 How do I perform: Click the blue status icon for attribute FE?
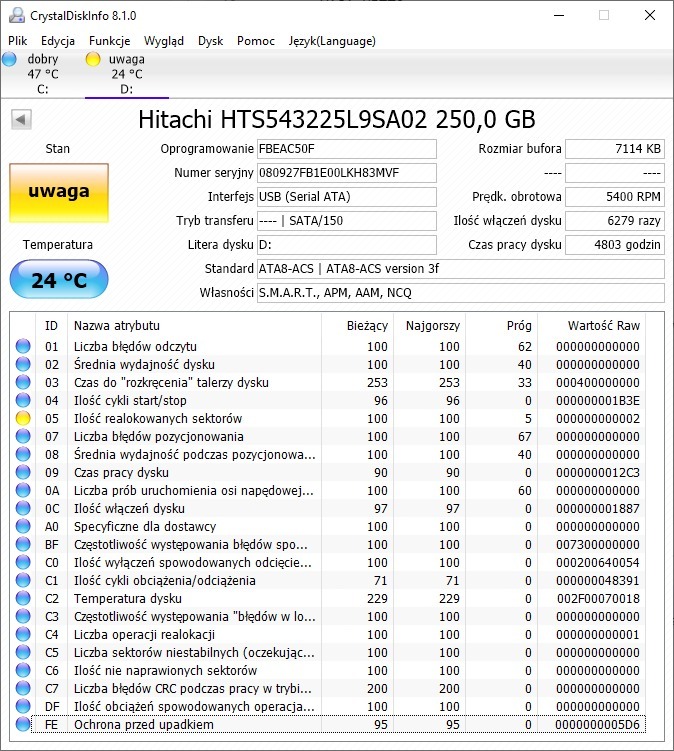[23, 725]
